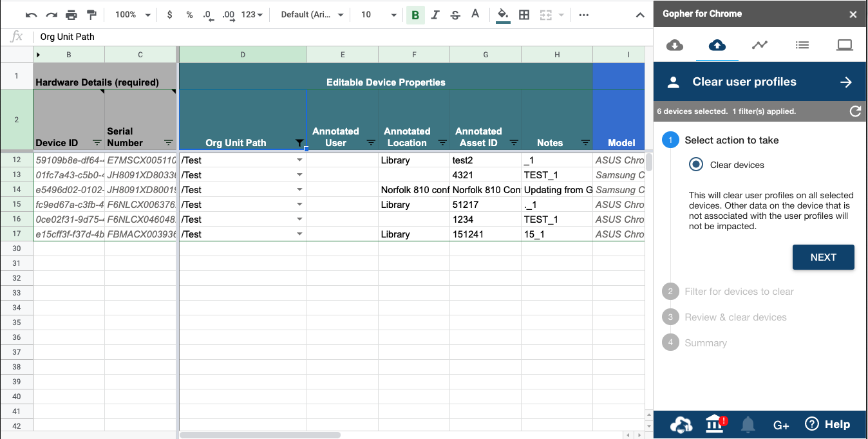Image resolution: width=868 pixels, height=439 pixels.
Task: Select the paint format roller
Action: click(91, 15)
